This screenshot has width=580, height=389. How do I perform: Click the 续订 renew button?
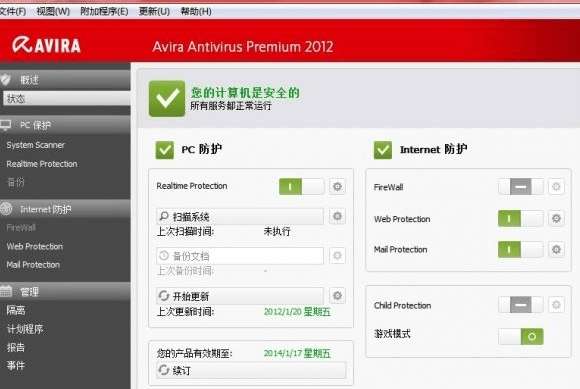[x=251, y=370]
